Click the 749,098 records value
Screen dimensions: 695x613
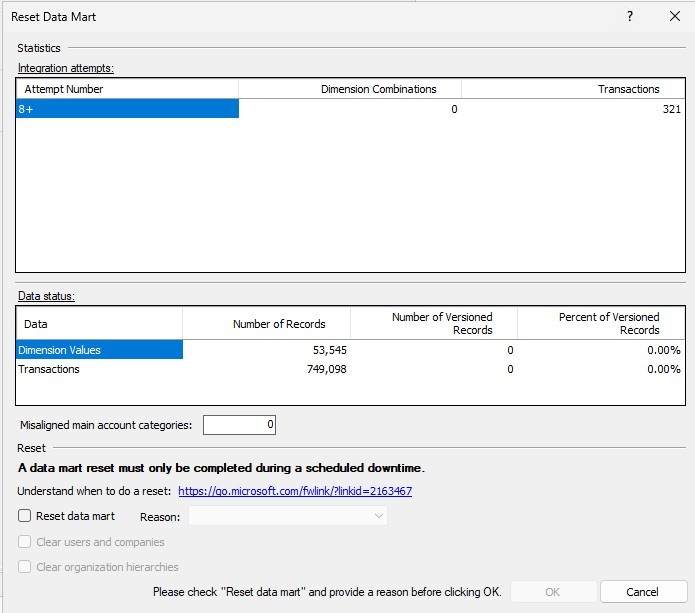coord(327,369)
